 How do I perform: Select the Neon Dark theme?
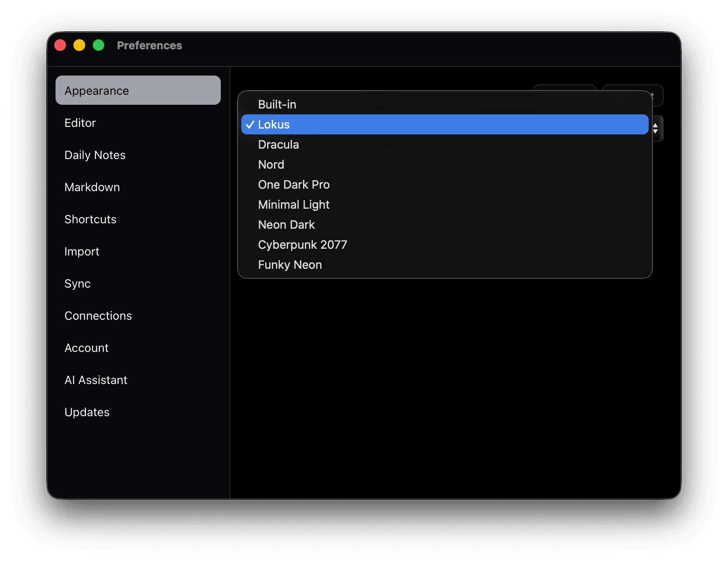tap(286, 225)
